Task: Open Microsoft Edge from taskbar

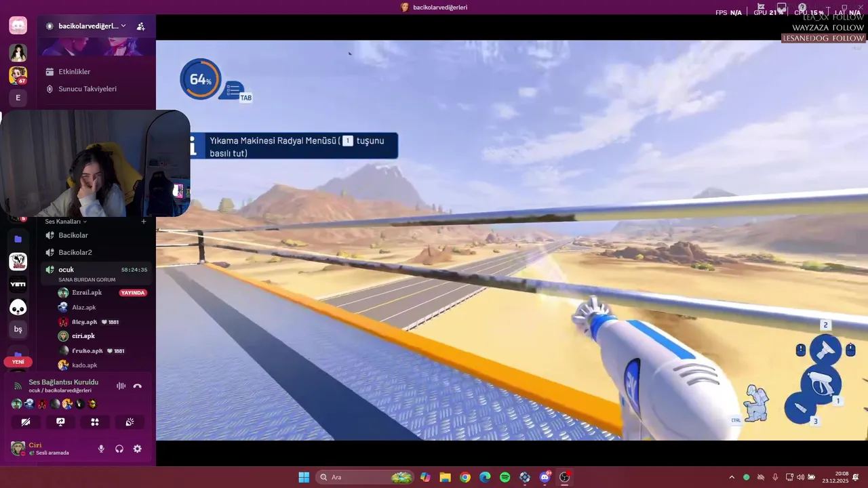Action: pos(485,477)
